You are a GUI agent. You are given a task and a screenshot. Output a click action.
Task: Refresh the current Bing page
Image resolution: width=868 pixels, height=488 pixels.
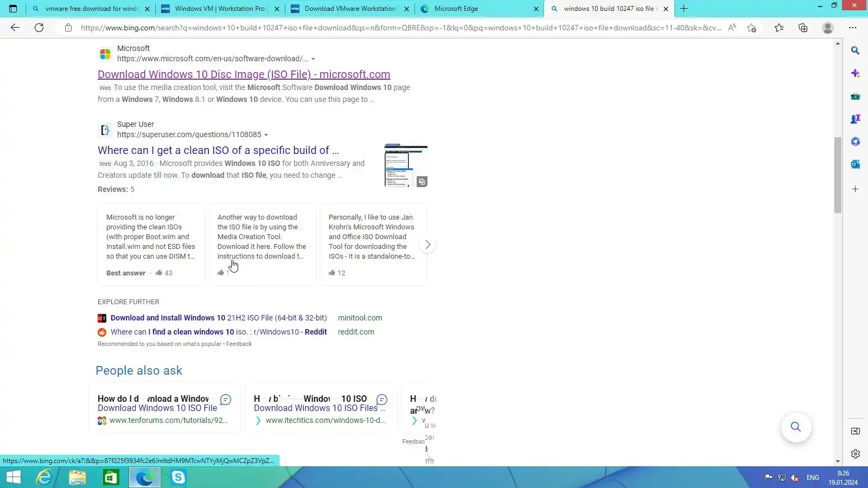[x=39, y=28]
